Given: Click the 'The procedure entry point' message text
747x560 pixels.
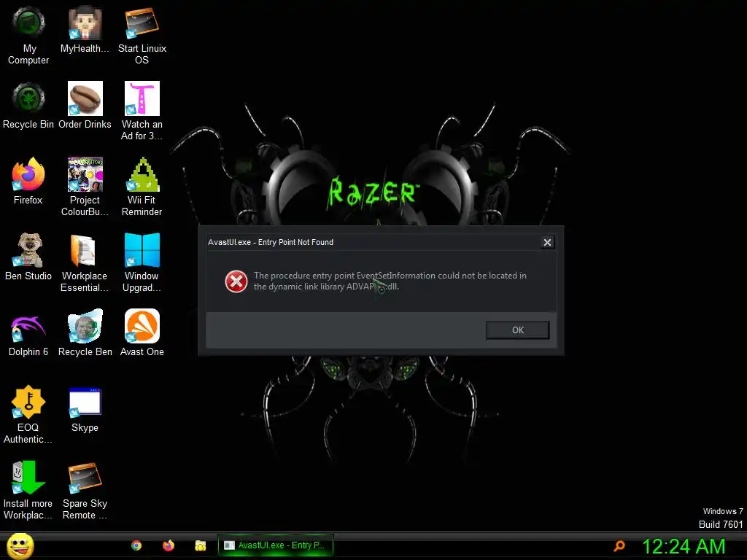Looking at the screenshot, I should 390,281.
